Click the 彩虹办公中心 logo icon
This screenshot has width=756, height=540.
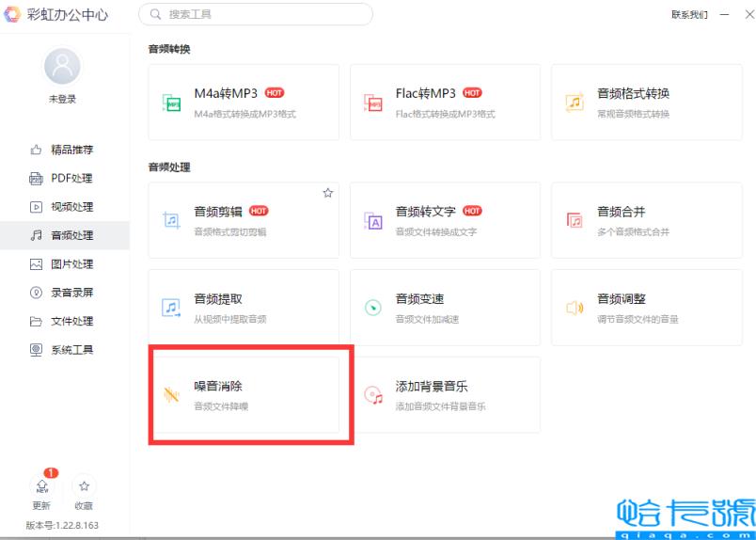point(12,14)
